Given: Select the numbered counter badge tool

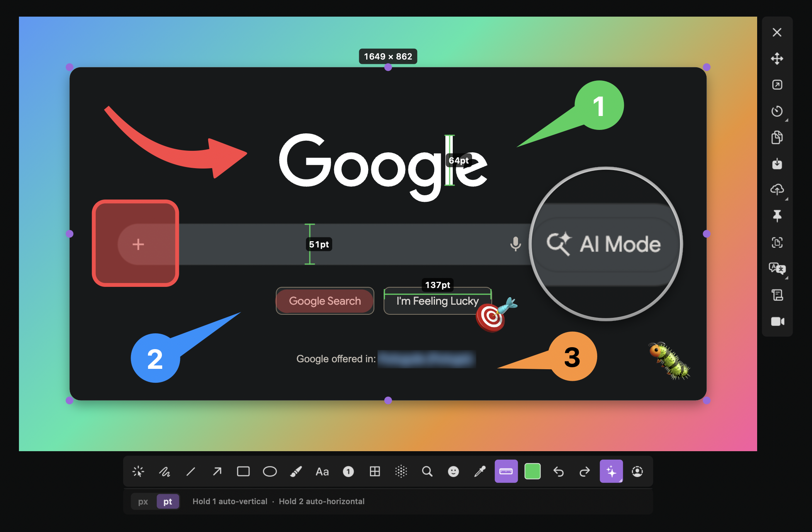Looking at the screenshot, I should coord(348,471).
